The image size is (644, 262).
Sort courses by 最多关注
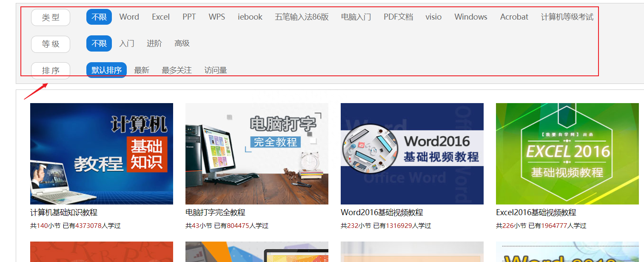pyautogui.click(x=177, y=70)
